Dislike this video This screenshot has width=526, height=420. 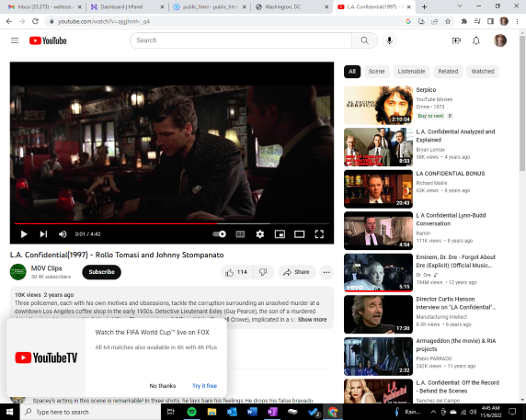pos(263,272)
